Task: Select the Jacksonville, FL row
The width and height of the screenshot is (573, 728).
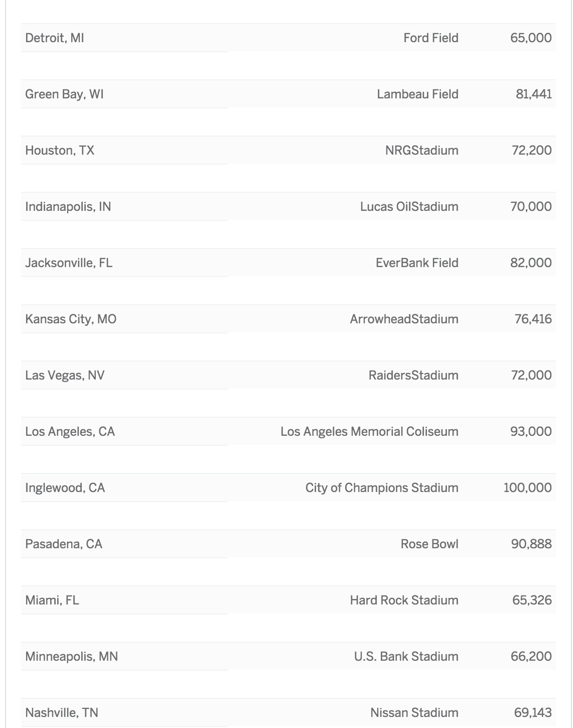Action: [69, 263]
